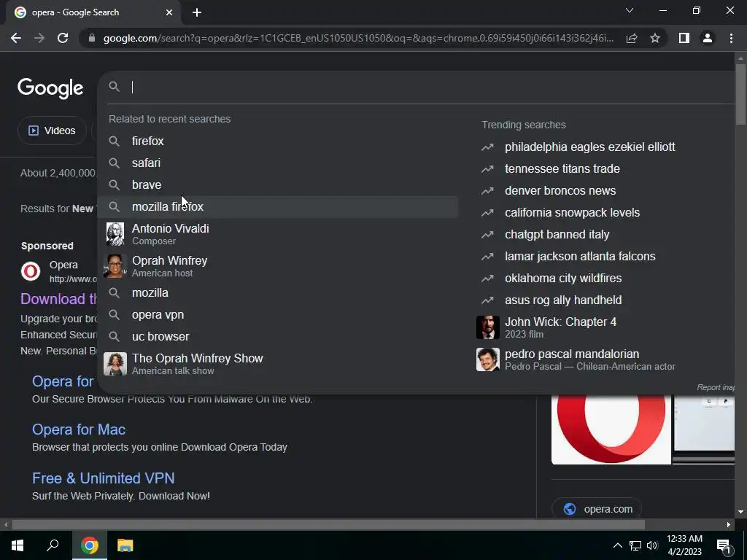
Task: Click the Oprah Winfrey photo thumbnail
Action: [x=115, y=266]
